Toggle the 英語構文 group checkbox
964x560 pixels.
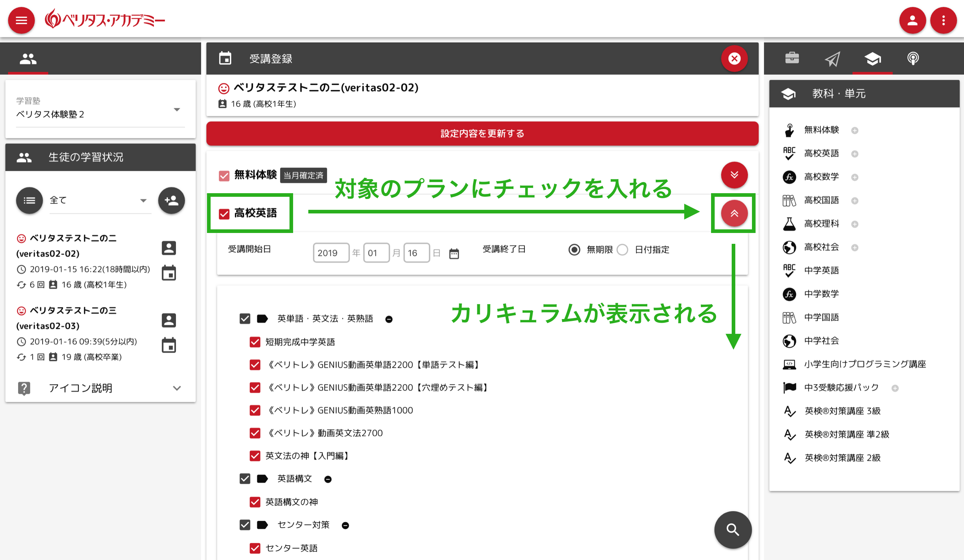[x=245, y=479]
